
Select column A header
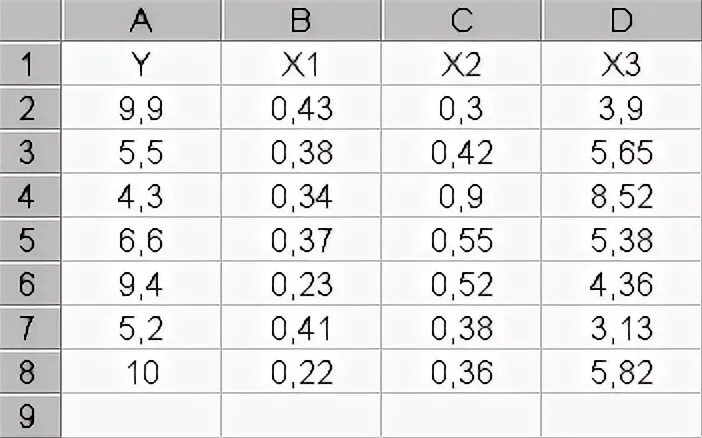pos(141,20)
